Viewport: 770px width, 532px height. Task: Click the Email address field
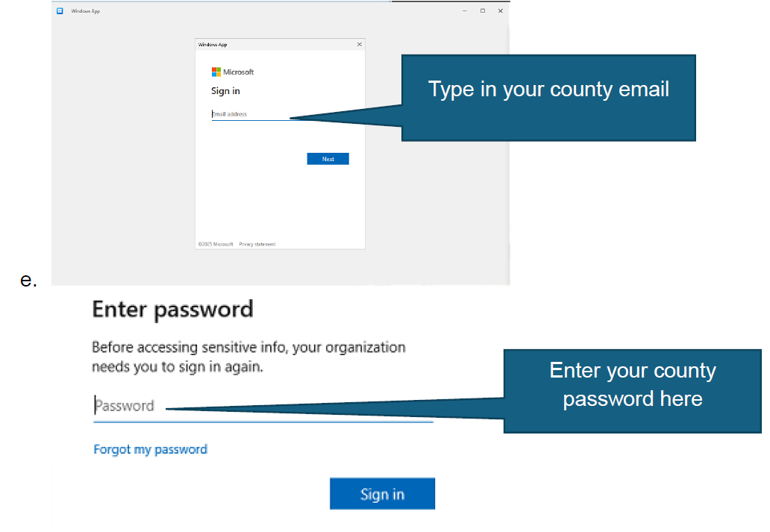coord(250,115)
